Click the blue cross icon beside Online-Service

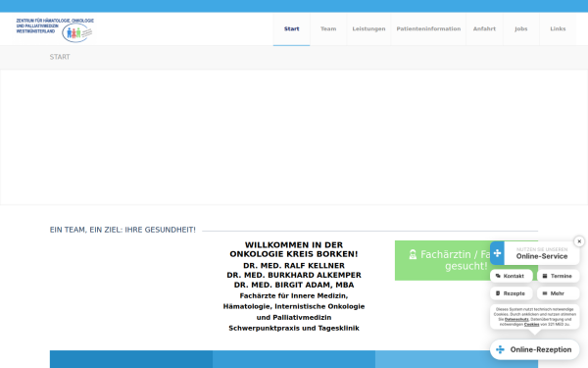pos(497,253)
